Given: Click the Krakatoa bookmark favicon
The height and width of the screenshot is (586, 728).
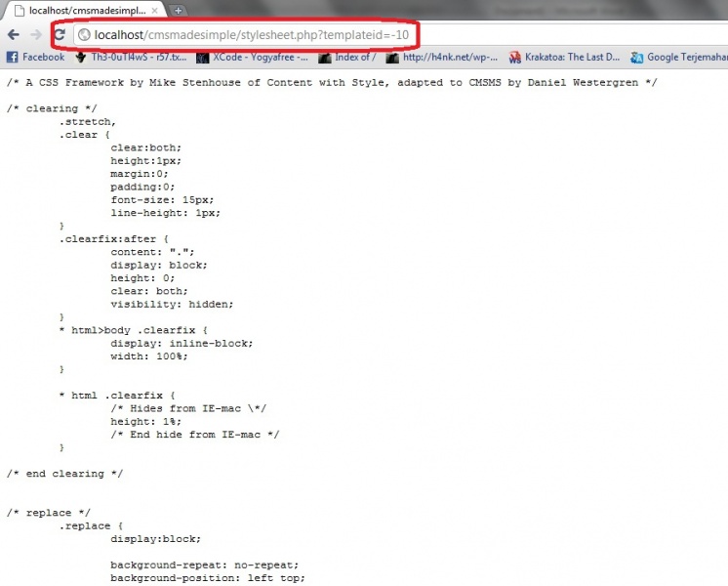Looking at the screenshot, I should (514, 58).
